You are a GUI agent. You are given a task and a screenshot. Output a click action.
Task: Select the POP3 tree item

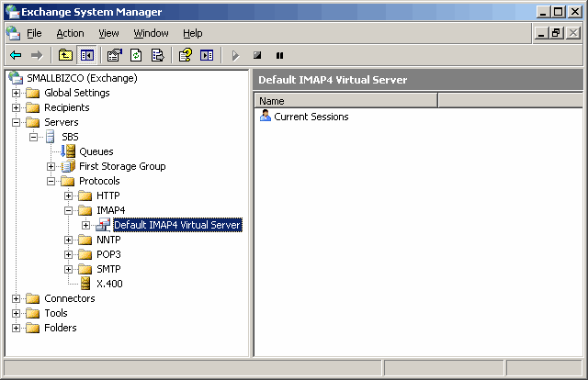tap(108, 255)
